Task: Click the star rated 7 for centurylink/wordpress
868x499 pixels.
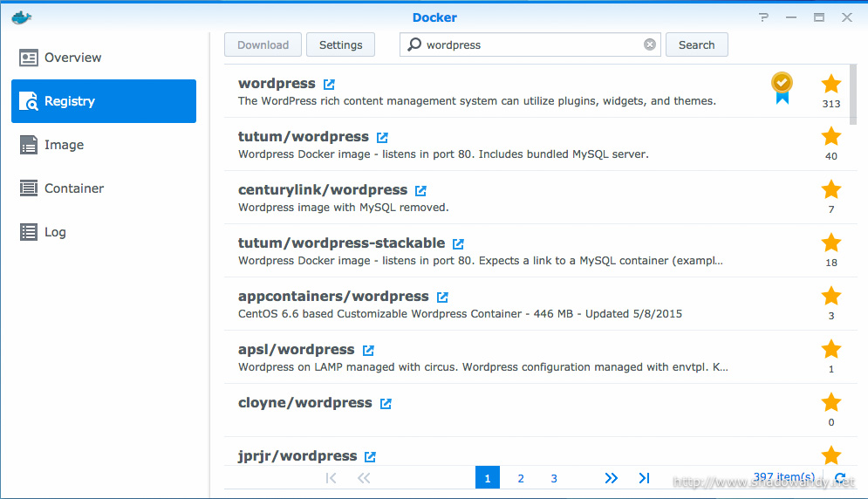Action: tap(830, 190)
